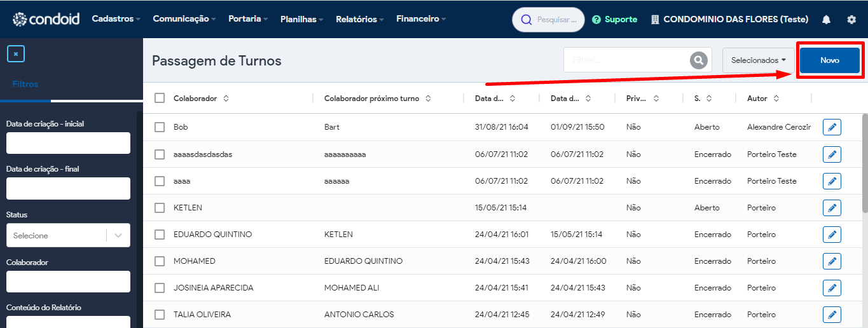Image resolution: width=868 pixels, height=328 pixels.
Task: Open the notifications bell
Action: [x=826, y=20]
